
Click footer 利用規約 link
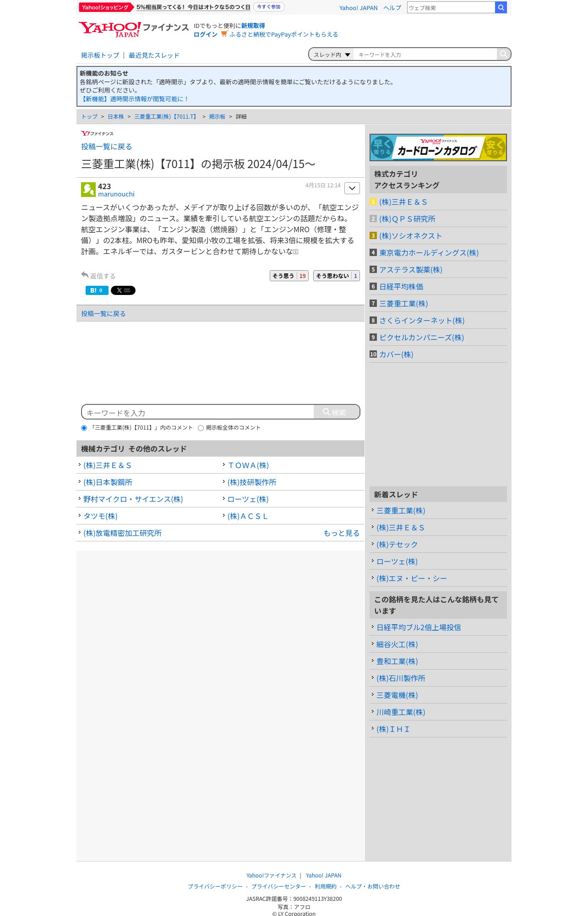pyautogui.click(x=326, y=886)
